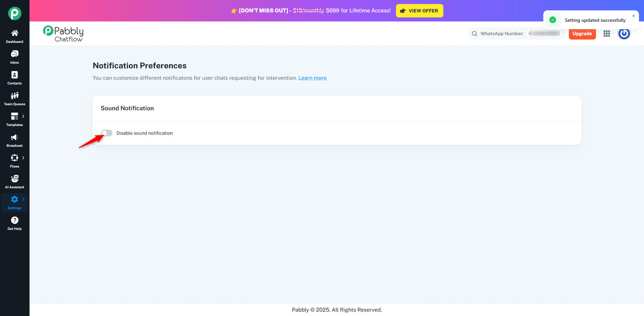Expand the Flows submenu chevron
Screen dimensions: 644x316
[x=23, y=158]
